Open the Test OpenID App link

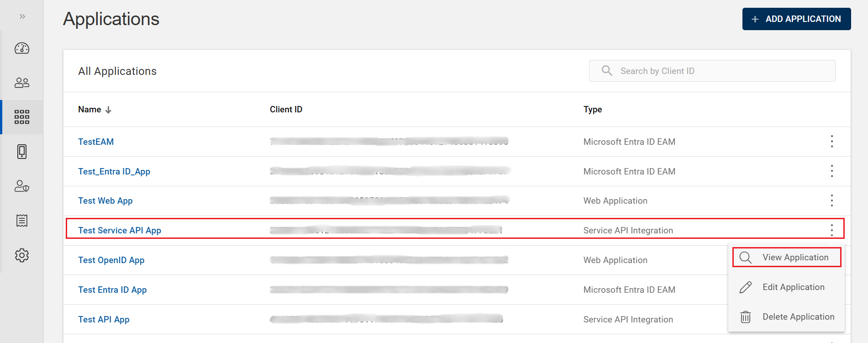(x=111, y=260)
